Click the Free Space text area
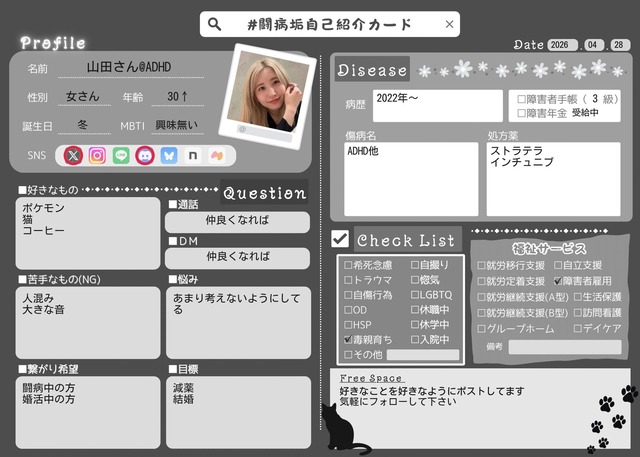 [480, 409]
